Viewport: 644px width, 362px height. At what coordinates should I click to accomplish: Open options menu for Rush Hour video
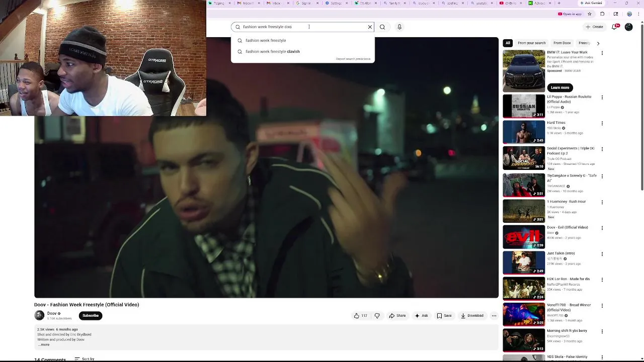(x=602, y=202)
